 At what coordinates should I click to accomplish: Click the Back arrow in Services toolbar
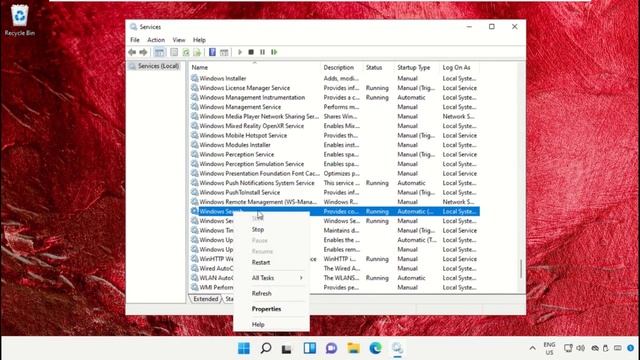[132, 52]
